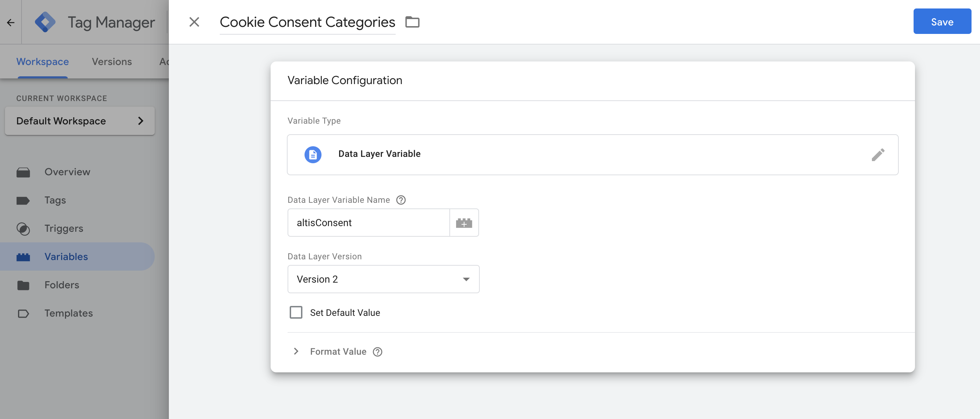Select Variables in the sidebar
Image resolution: width=980 pixels, height=419 pixels.
pos(66,256)
